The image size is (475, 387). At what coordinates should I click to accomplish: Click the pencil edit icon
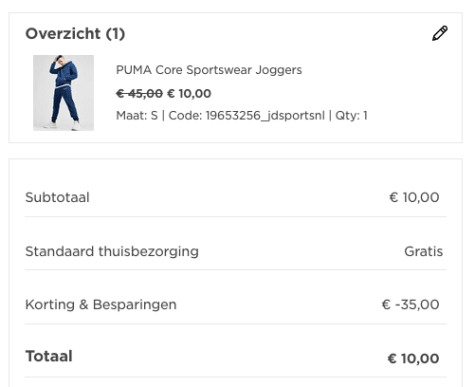click(x=440, y=33)
